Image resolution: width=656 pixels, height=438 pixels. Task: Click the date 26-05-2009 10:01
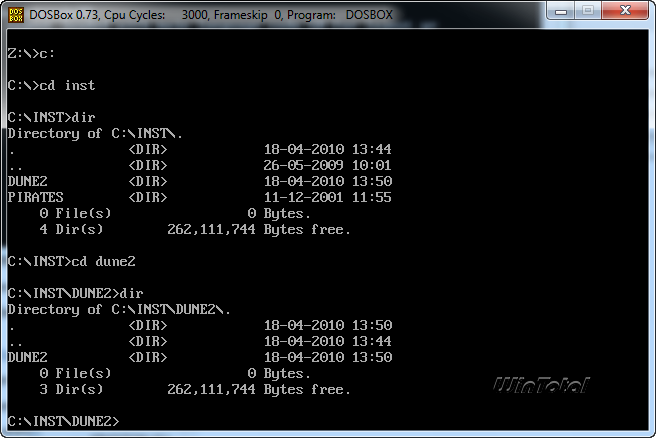(327, 165)
